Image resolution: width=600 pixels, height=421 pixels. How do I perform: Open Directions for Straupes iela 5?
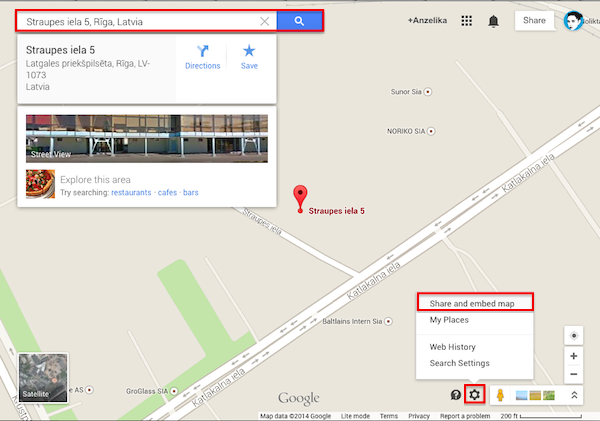pyautogui.click(x=202, y=57)
